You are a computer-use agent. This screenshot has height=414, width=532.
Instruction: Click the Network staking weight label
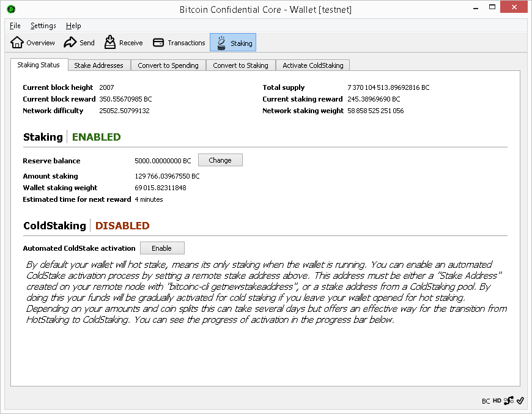coord(303,111)
